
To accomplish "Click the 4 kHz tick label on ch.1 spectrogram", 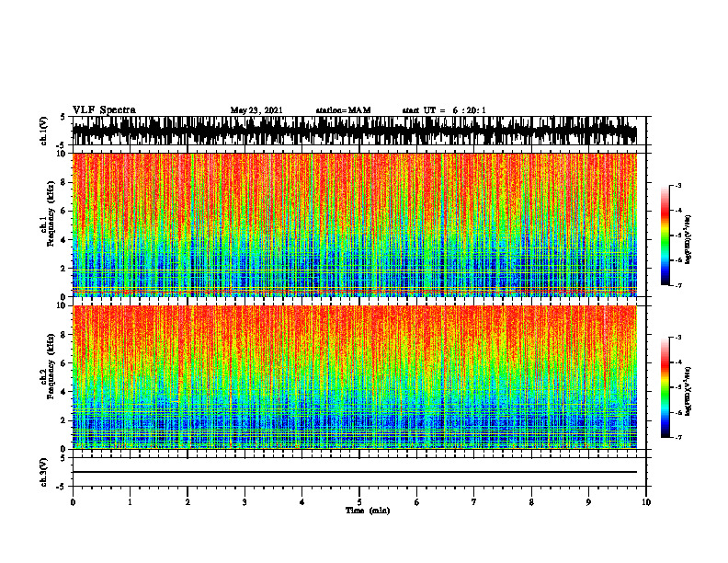I will (63, 240).
